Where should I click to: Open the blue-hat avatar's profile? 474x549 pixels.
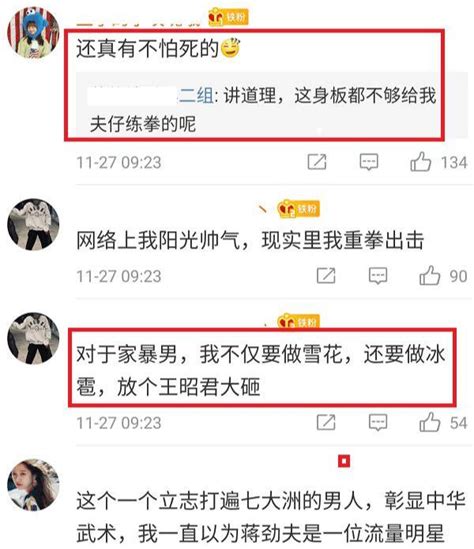pos(33,32)
